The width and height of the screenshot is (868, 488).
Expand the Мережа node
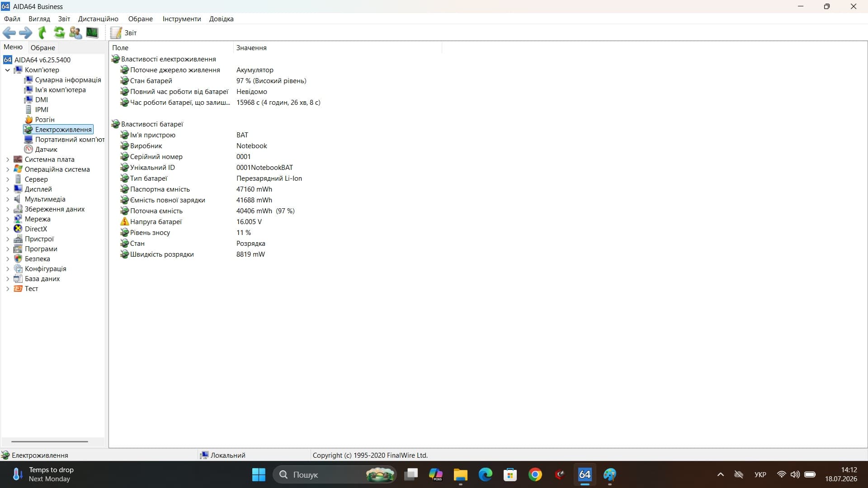click(x=7, y=219)
